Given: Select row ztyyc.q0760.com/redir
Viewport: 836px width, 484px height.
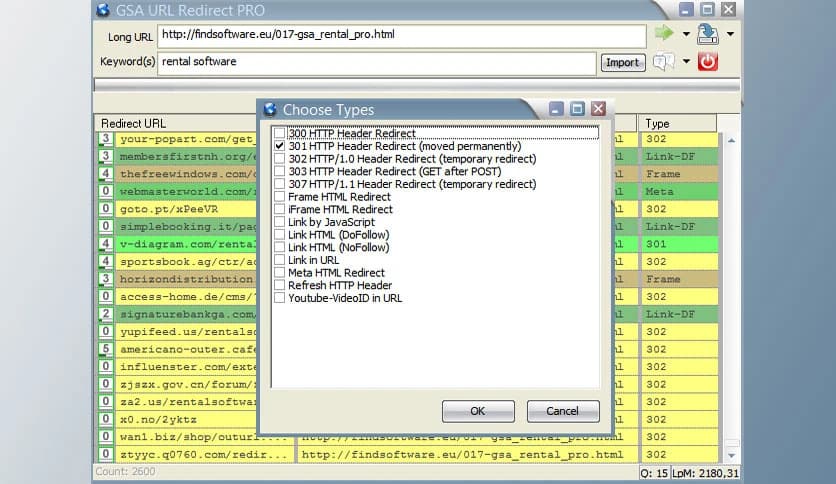Looking at the screenshot, I should point(204,455).
